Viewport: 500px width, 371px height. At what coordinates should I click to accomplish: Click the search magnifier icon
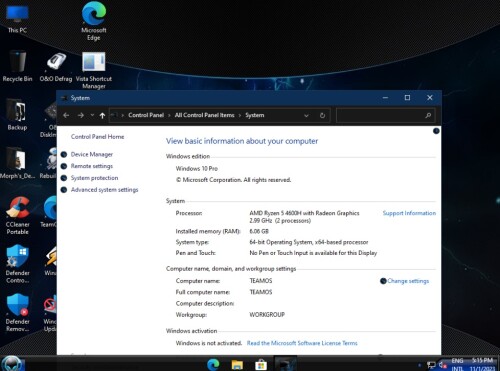point(428,115)
